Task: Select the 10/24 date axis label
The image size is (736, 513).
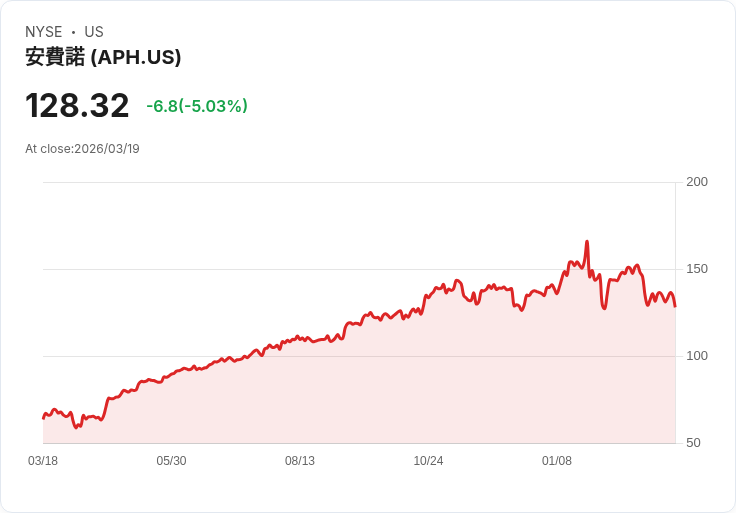Action: [428, 461]
